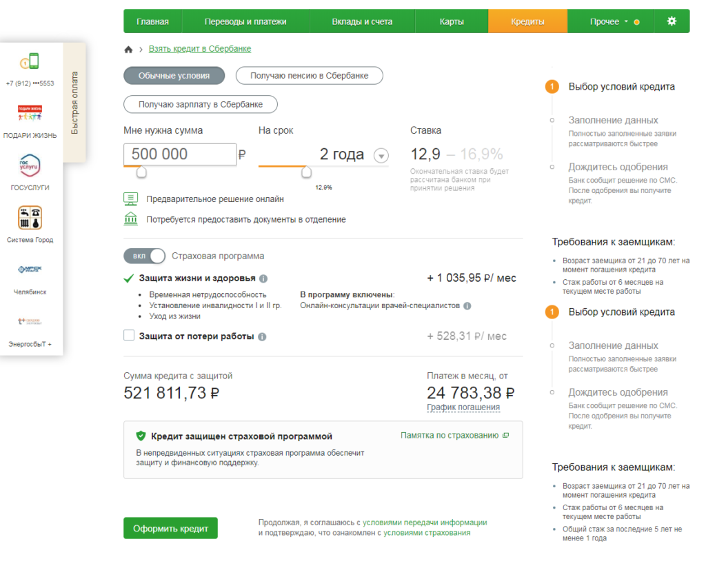Enable Защита от потери работы checkbox

(129, 336)
